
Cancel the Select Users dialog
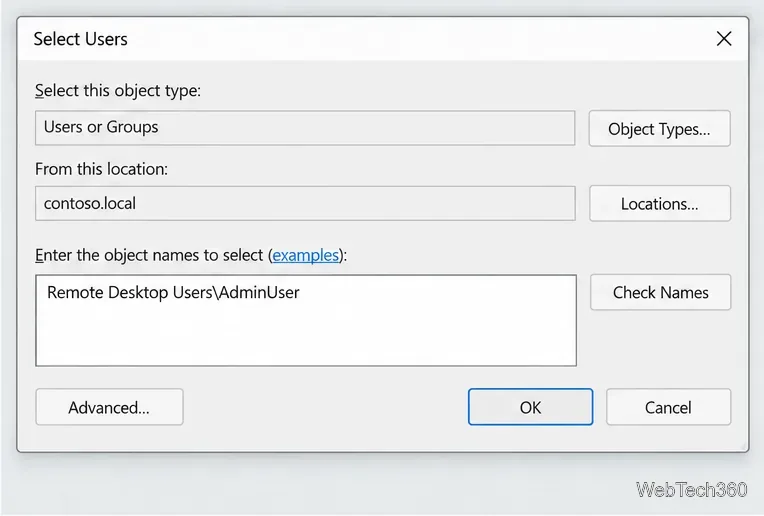[668, 407]
